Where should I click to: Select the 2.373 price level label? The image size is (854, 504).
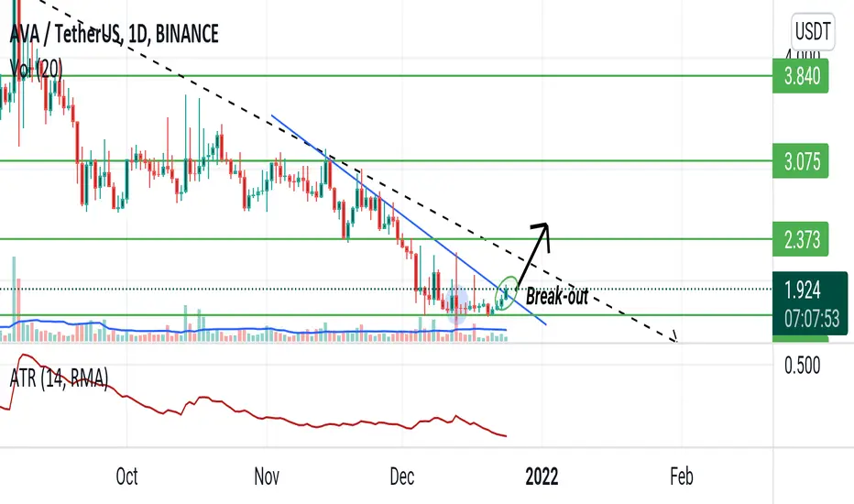801,239
